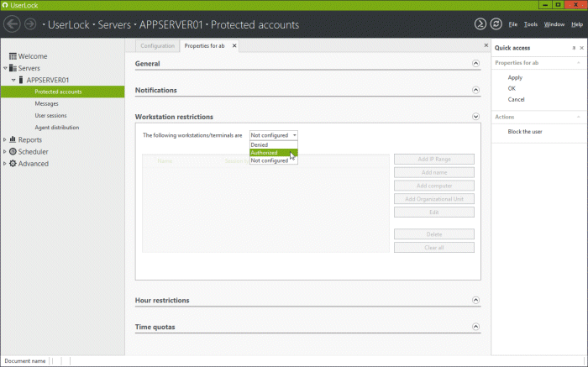
Task: Click the Advanced gear icon
Action: [13, 164]
